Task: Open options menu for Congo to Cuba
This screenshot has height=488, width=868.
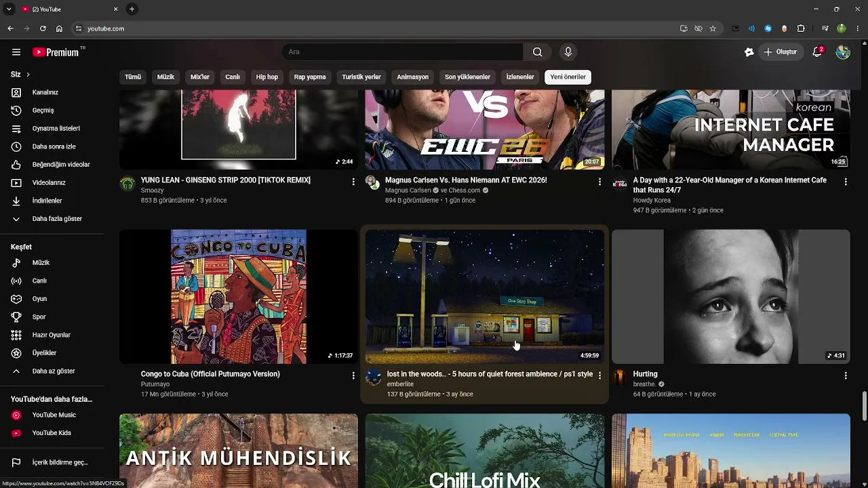Action: 353,375
